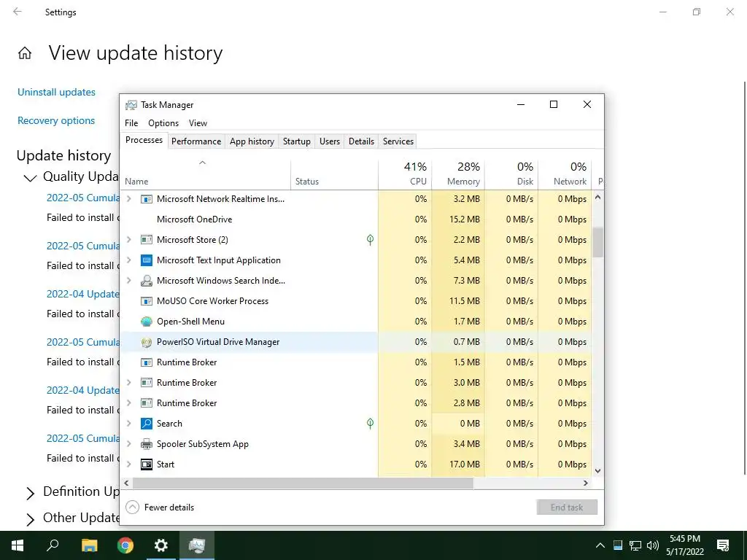The image size is (747, 560).
Task: Switch to the App history tab
Action: pyautogui.click(x=252, y=141)
